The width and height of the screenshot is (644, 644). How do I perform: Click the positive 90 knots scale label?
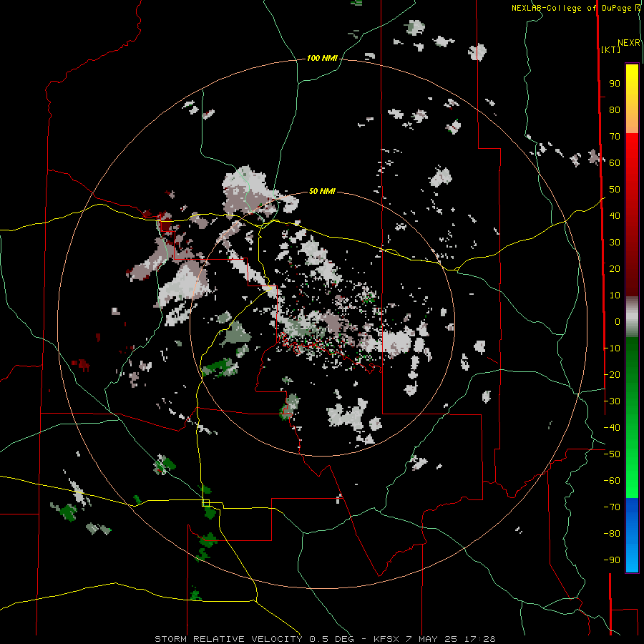click(615, 84)
